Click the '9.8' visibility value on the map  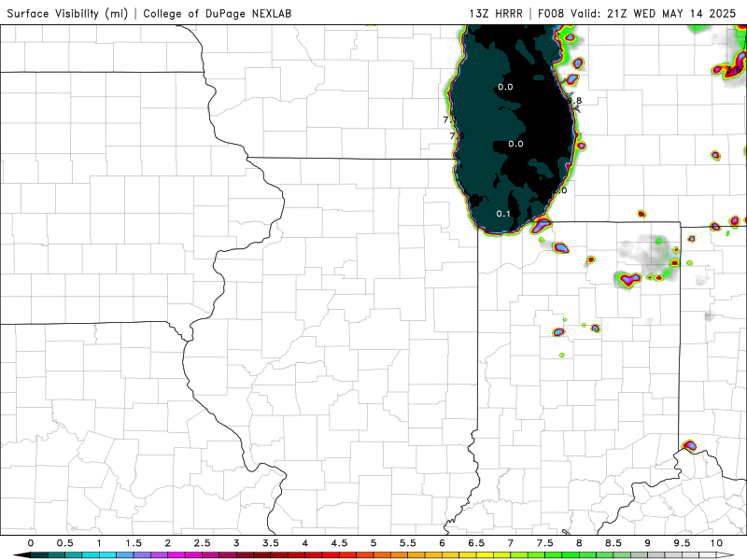coord(575,101)
